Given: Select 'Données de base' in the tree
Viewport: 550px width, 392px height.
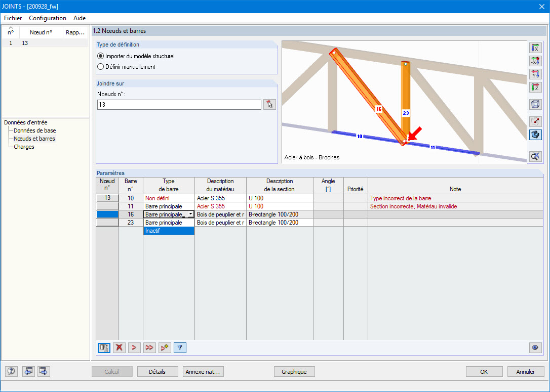Looking at the screenshot, I should click(35, 130).
